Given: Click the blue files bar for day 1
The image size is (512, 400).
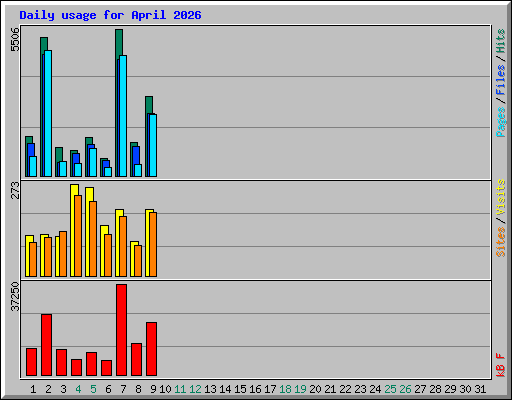Looking at the screenshot, I should click(31, 150).
